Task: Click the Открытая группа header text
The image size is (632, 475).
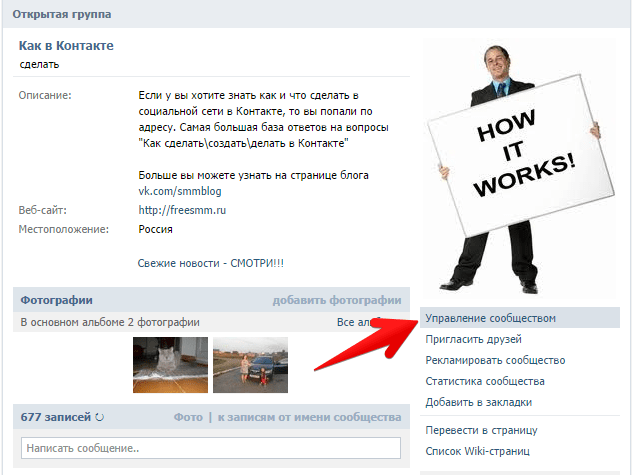Action: point(62,14)
